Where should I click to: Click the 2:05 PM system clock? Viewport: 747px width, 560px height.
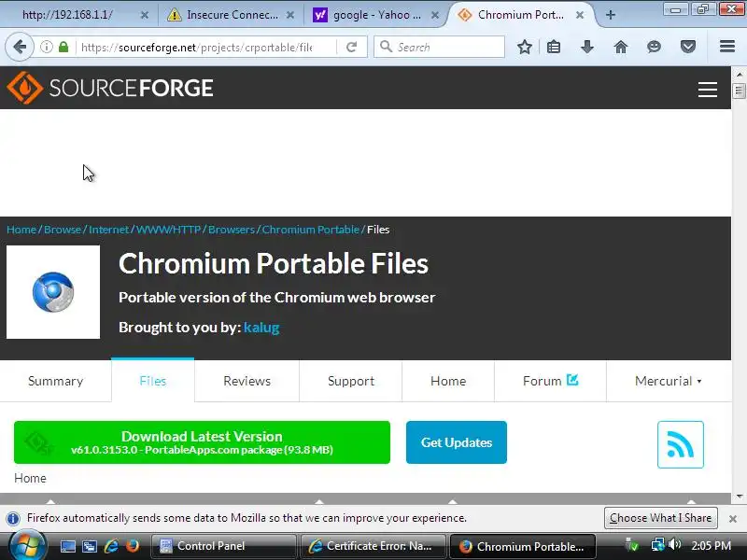tap(711, 546)
